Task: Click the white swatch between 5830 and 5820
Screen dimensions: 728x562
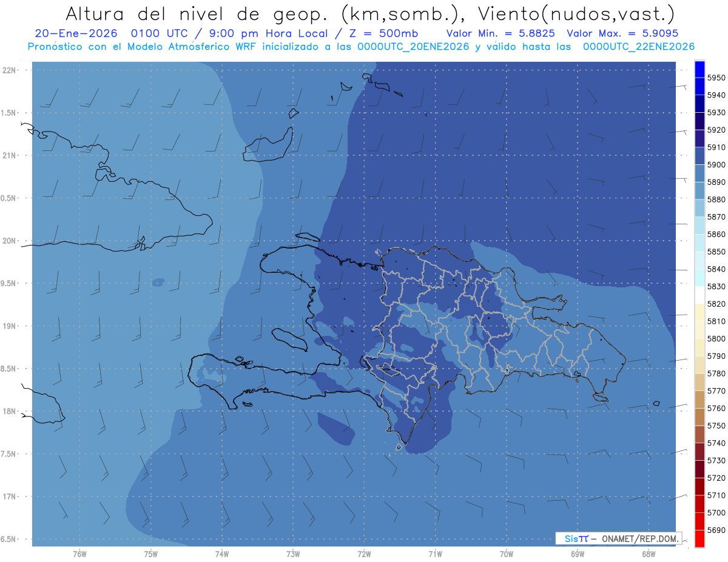Action: click(x=699, y=295)
